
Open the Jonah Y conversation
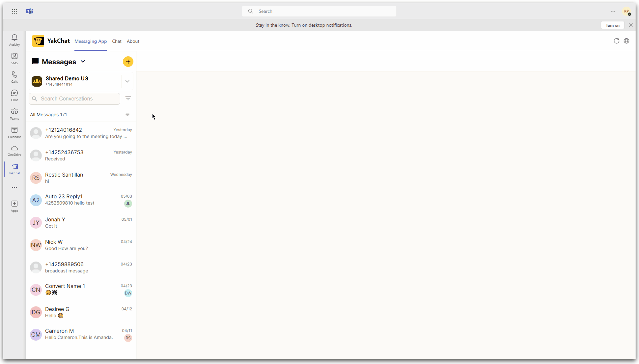[x=81, y=223]
